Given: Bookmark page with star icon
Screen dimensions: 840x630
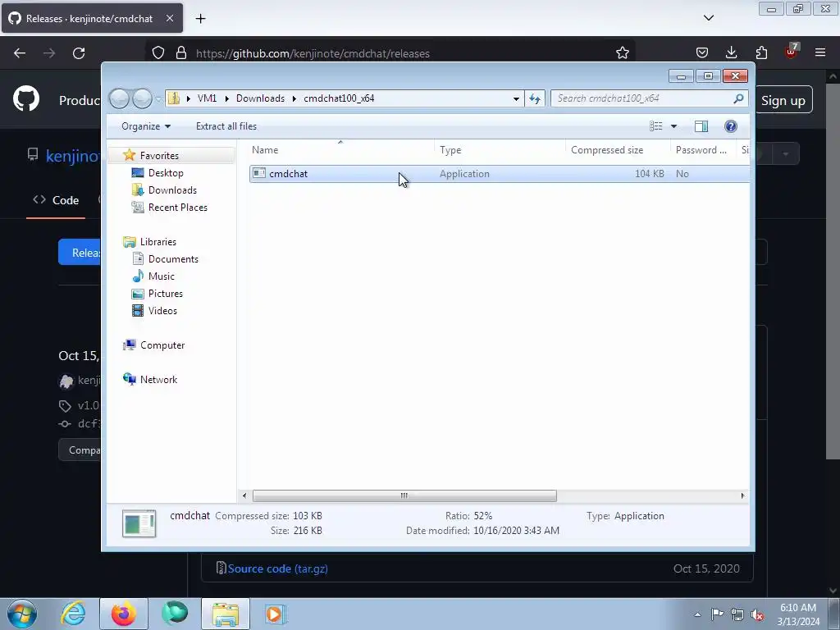Looking at the screenshot, I should (x=622, y=53).
